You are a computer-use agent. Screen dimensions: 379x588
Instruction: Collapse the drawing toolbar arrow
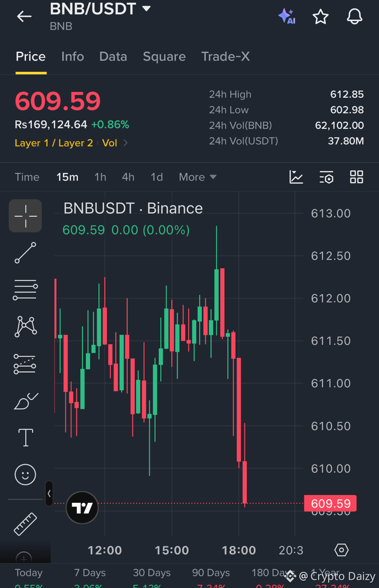(x=49, y=494)
